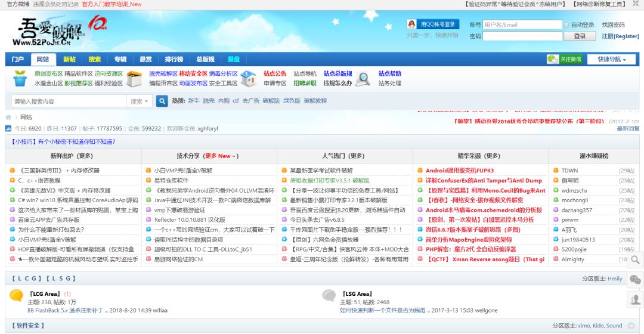Image resolution: width=644 pixels, height=334 pixels.
Task: Click the search content input box
Action: [69, 101]
